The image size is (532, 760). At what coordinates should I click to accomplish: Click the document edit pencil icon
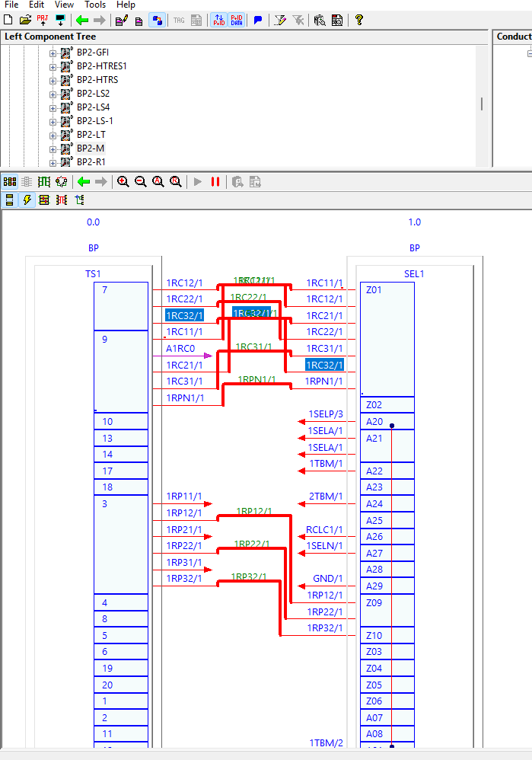point(121,21)
